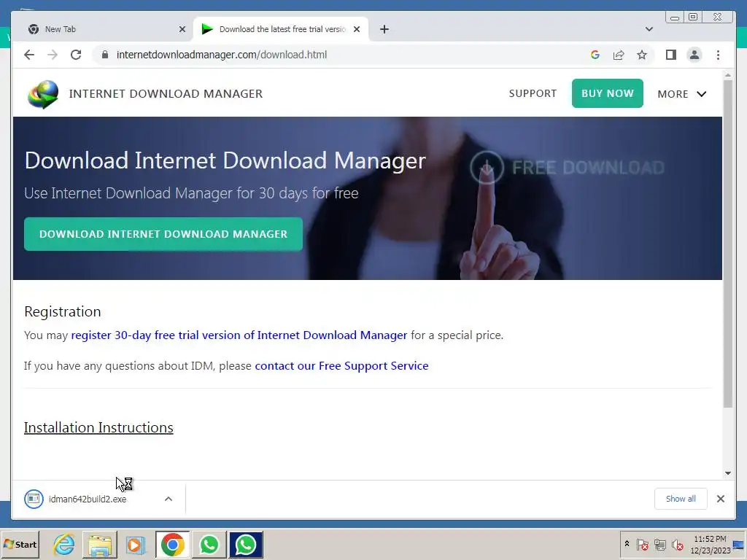Open register 30-day free trial version link

pyautogui.click(x=239, y=335)
